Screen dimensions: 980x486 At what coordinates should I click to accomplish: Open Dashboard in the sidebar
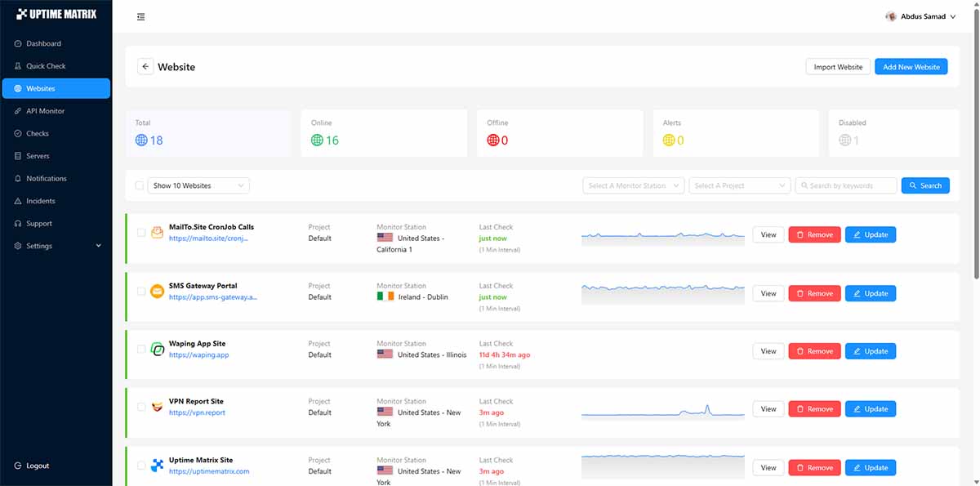coord(56,43)
